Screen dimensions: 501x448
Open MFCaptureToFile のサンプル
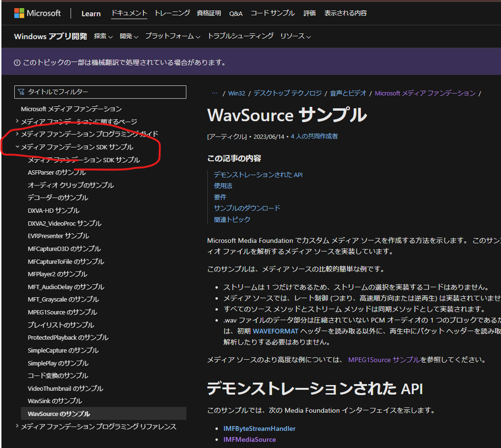coord(66,261)
